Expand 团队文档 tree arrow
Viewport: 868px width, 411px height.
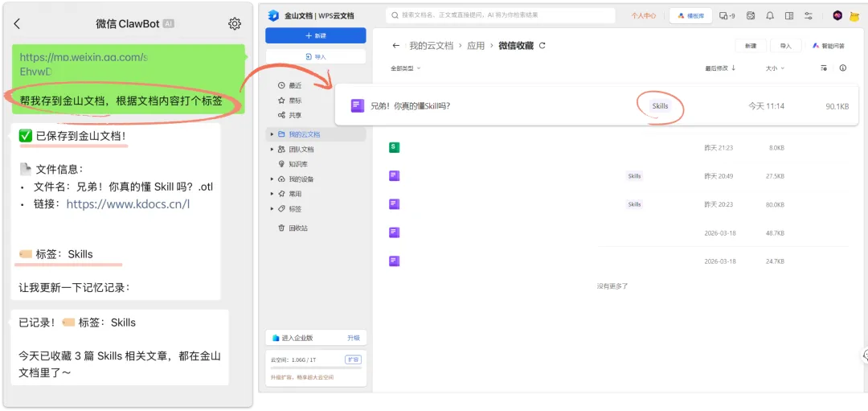click(272, 149)
